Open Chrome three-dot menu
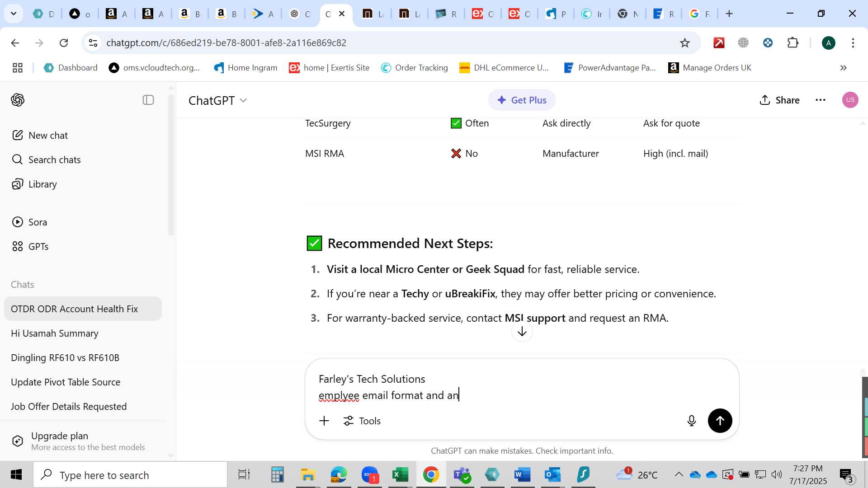This screenshot has width=868, height=488. pyautogui.click(x=853, y=43)
